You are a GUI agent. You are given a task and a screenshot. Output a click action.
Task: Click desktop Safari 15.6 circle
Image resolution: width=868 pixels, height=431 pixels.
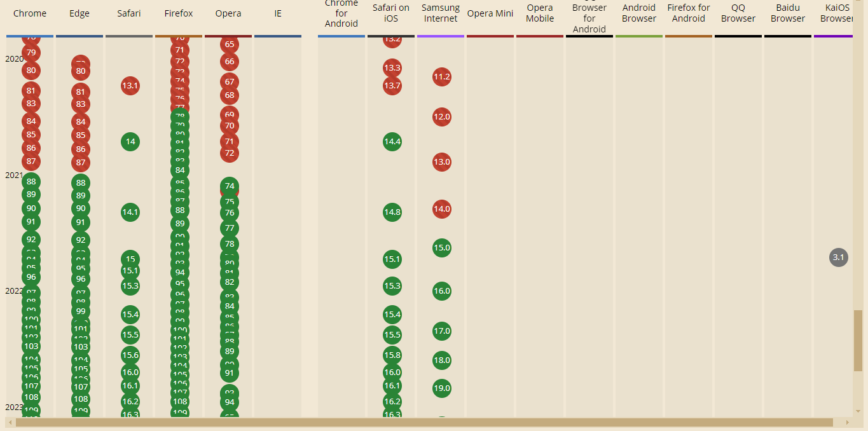click(x=130, y=355)
